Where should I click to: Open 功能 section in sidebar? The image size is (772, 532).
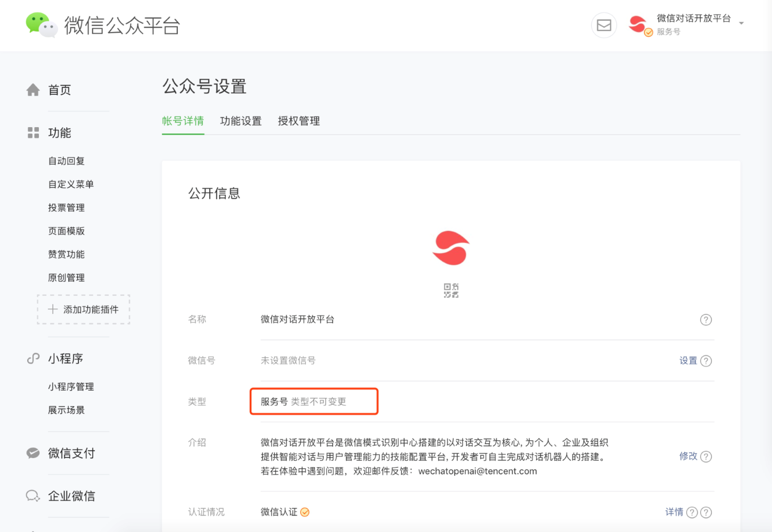[x=59, y=133]
